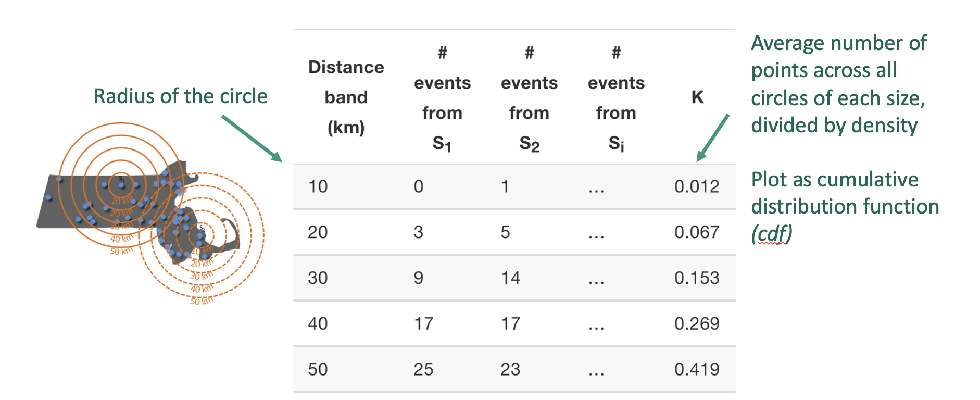
Task: Click the distance band 50 cell
Action: coord(318,370)
